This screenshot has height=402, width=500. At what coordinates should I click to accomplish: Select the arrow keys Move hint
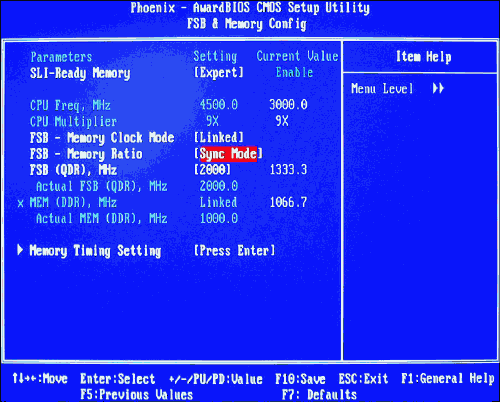pyautogui.click(x=40, y=379)
